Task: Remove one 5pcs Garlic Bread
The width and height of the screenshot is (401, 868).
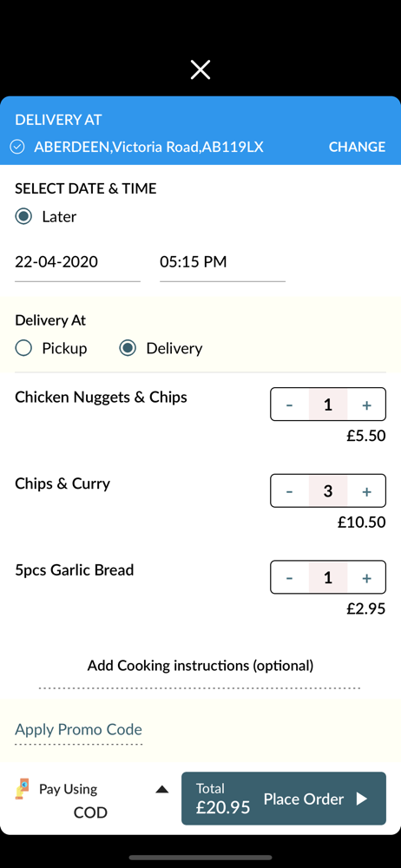Action: tap(290, 578)
